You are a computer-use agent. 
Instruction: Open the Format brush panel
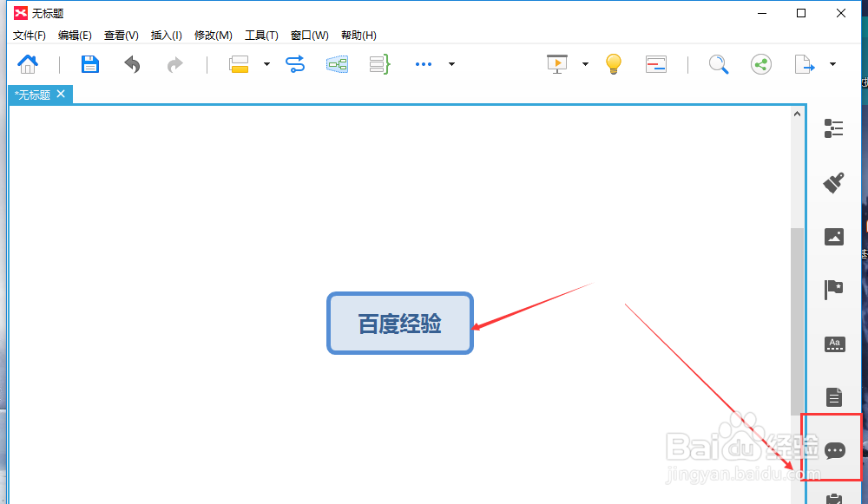833,182
